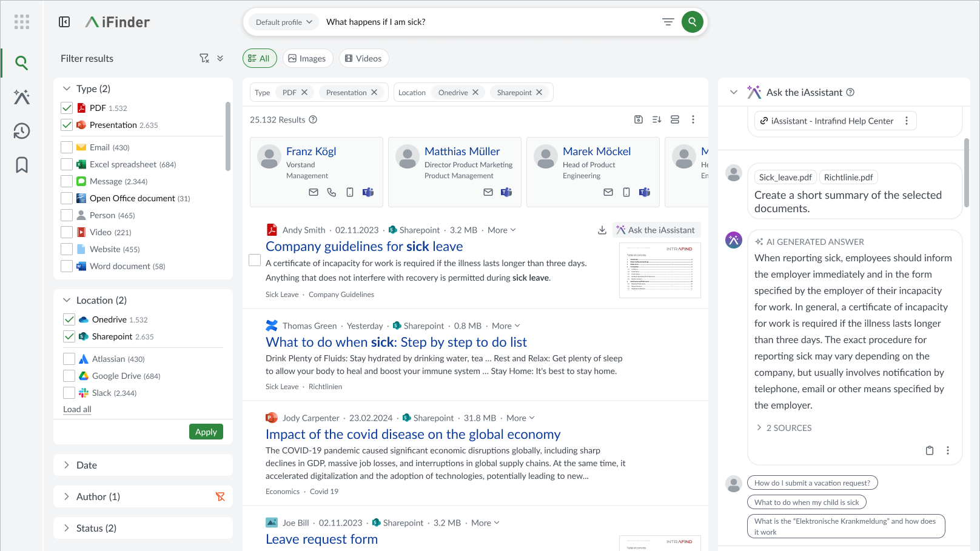980x551 pixels.
Task: Collapse the Ask the iAssistant panel
Action: 734,92
